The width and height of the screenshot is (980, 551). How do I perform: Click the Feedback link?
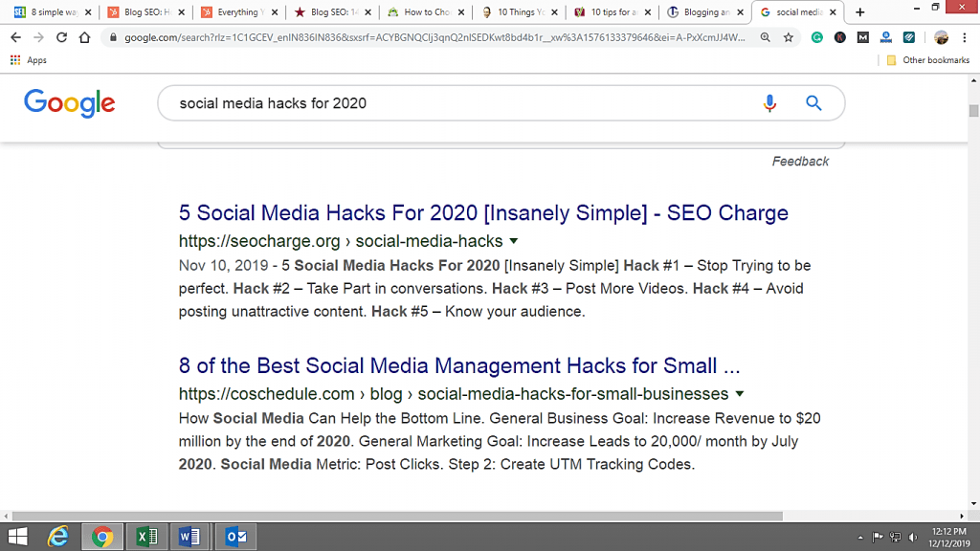[800, 161]
